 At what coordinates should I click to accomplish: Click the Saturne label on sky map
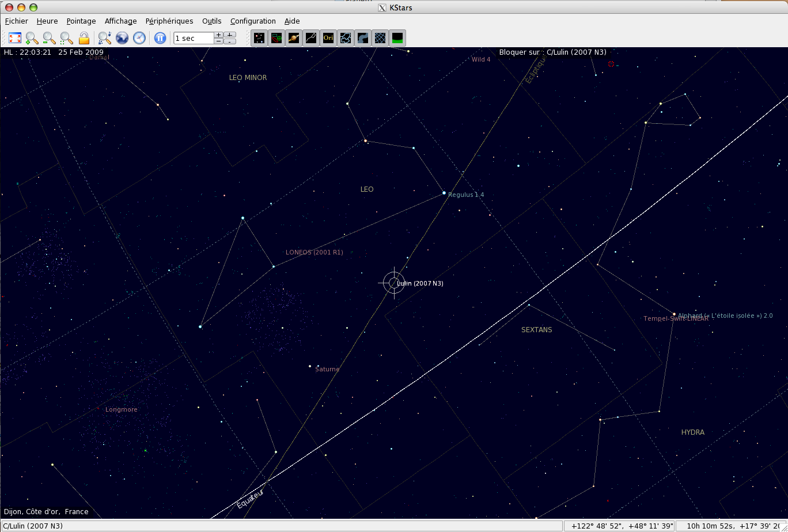[x=327, y=369]
